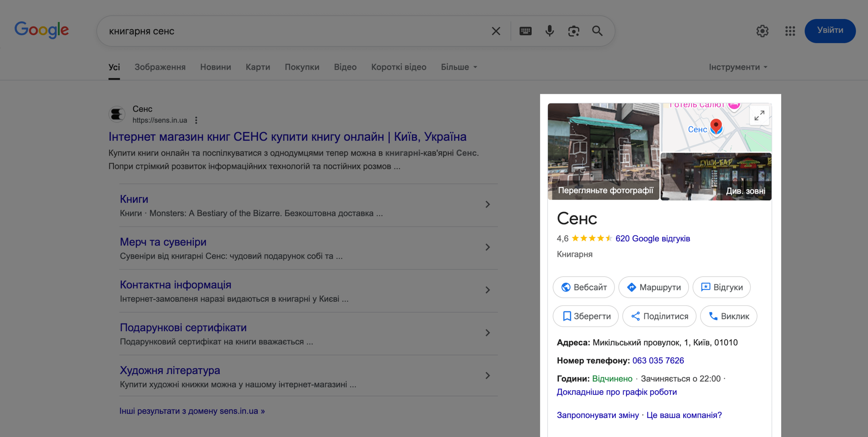Click the phone number 063 035 7626
The width and height of the screenshot is (868, 437).
tap(658, 360)
